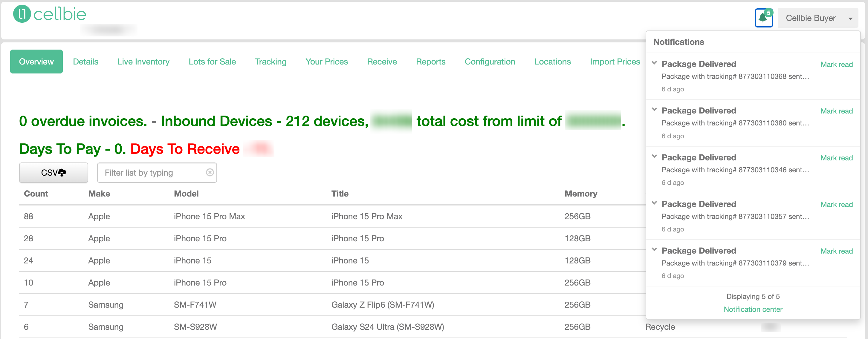Mark read the 877303110380 package notification
Image resolution: width=868 pixels, height=339 pixels.
(836, 111)
